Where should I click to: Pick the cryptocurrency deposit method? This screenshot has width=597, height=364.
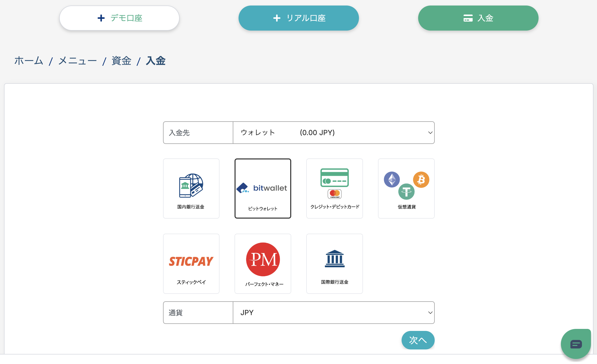(x=406, y=188)
